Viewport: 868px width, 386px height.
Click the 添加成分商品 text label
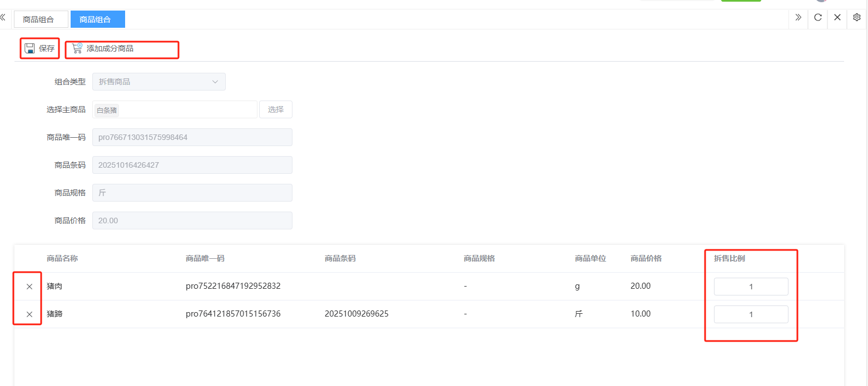(x=110, y=49)
